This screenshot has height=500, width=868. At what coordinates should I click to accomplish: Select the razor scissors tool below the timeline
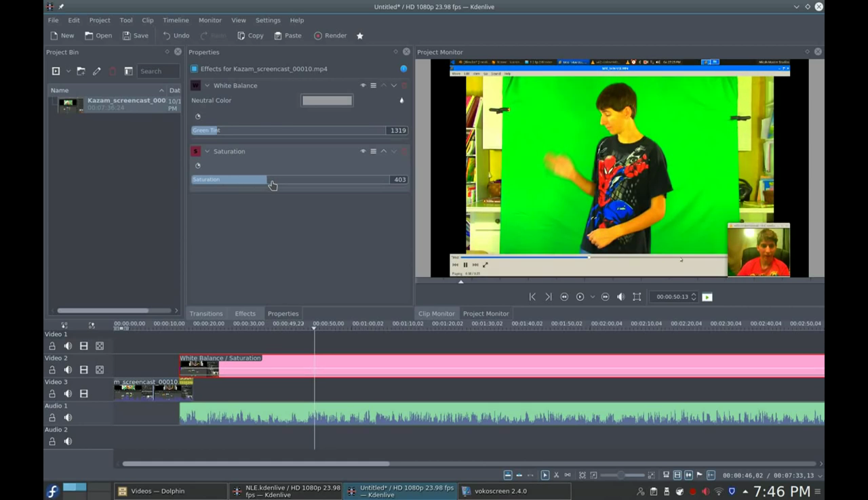pos(556,475)
